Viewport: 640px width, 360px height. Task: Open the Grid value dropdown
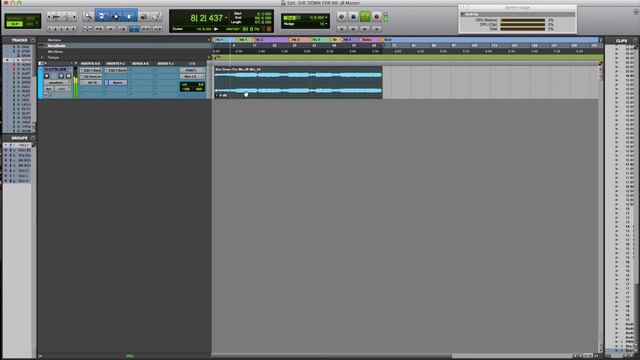click(x=325, y=18)
